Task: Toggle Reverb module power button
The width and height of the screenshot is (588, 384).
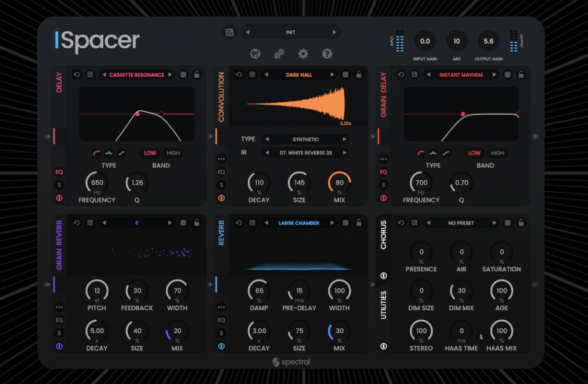Action: [221, 346]
